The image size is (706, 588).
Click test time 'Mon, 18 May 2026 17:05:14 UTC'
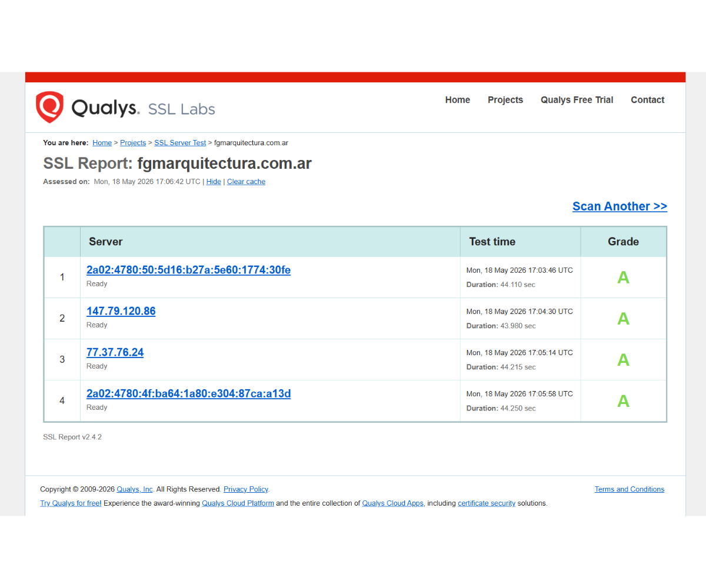tap(519, 353)
